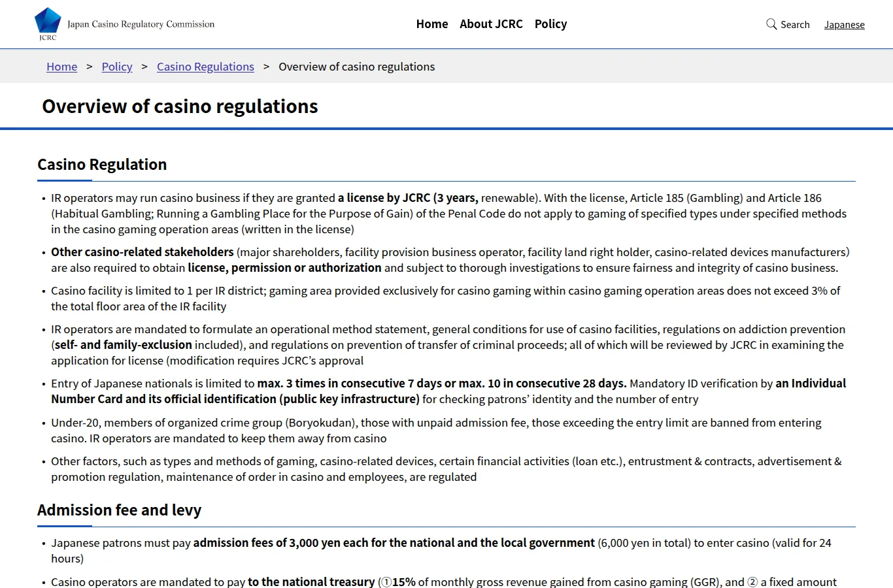Click bold text 'license, permission or authorization'
Image resolution: width=893 pixels, height=588 pixels.
[x=284, y=268]
